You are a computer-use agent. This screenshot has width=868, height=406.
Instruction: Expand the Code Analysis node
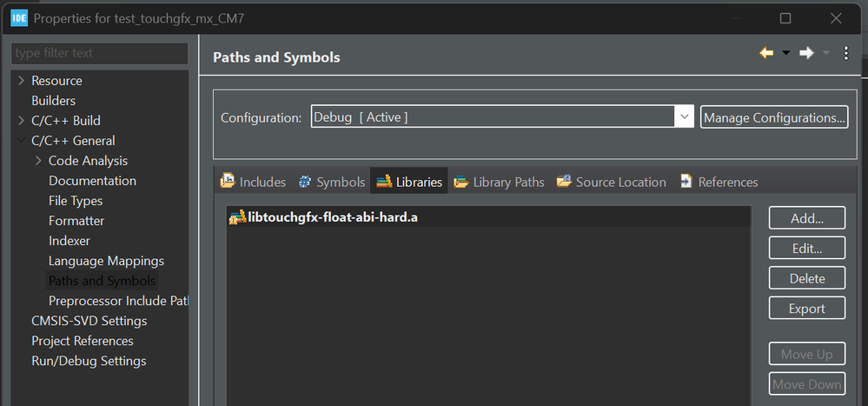(38, 161)
